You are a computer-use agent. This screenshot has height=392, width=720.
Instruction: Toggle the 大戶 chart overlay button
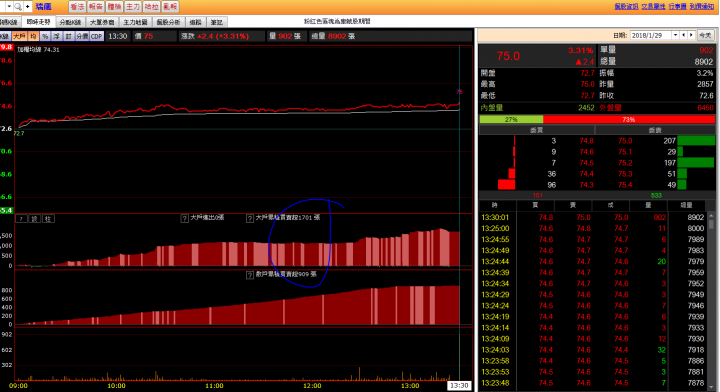pyautogui.click(x=19, y=36)
